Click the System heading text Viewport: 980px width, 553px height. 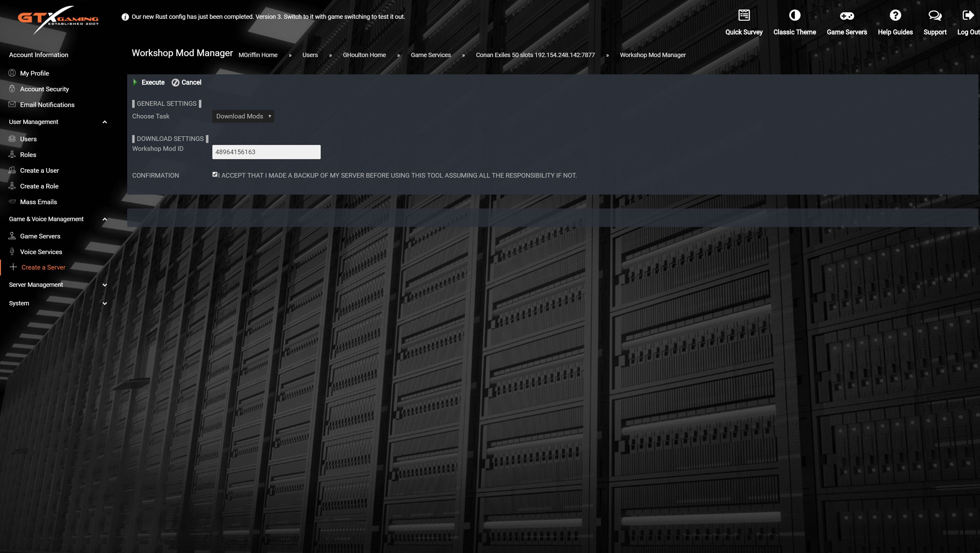tap(19, 303)
